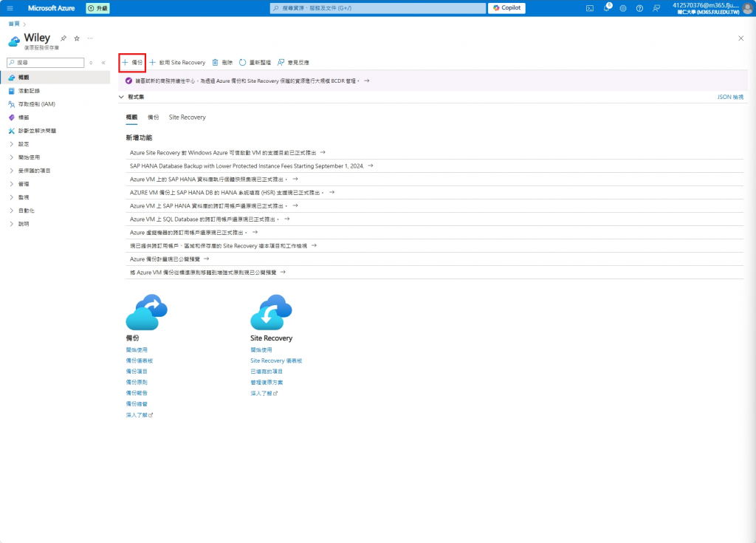756x543 pixels.
Task: Open the more options ellipsis beside Wiley
Action: (90, 38)
